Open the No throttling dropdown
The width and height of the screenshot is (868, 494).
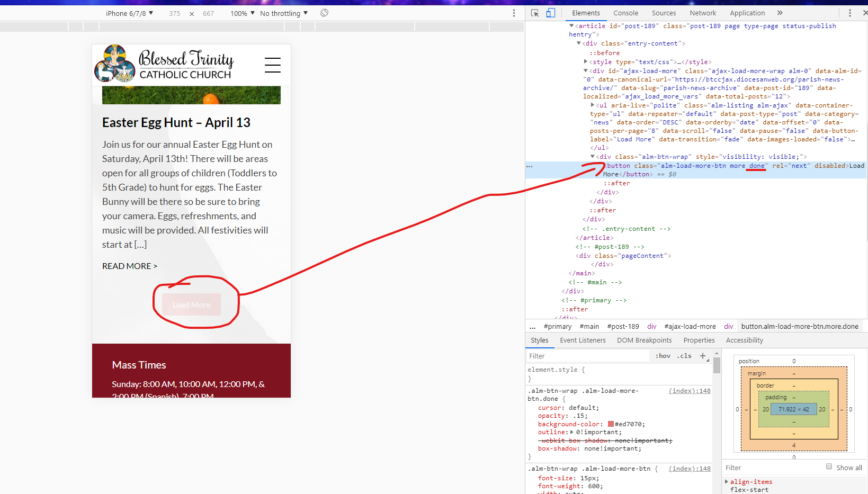(284, 13)
